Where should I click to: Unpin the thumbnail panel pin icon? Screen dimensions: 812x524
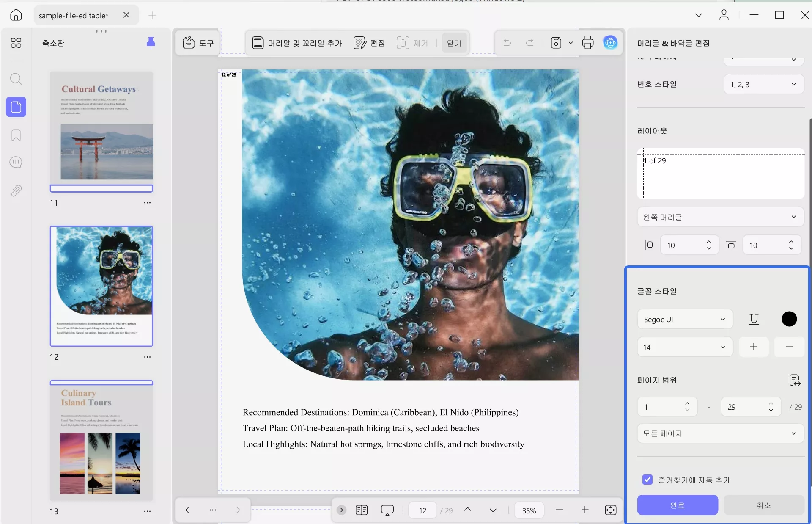coord(151,43)
